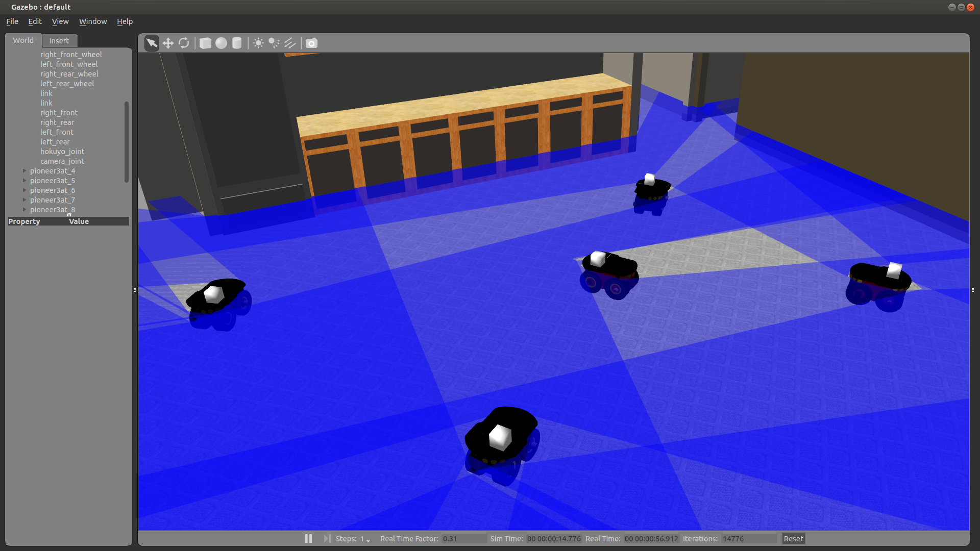Click the Reset simulation button
Screen dimensions: 980x551
pos(792,538)
